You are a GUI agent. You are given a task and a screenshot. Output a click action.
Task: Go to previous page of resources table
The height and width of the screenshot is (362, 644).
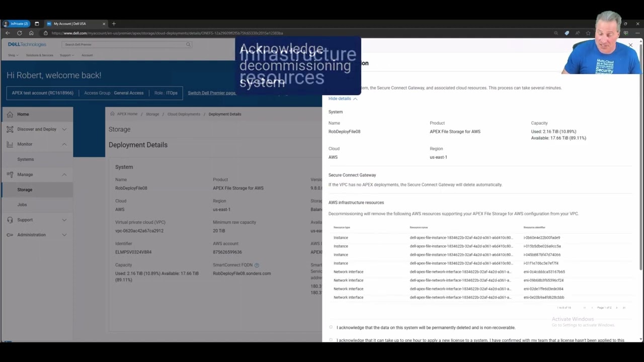(592, 308)
